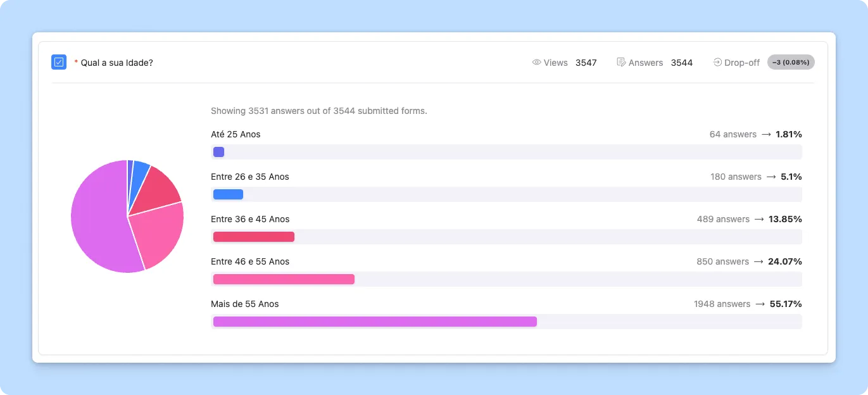Click the arrow beside 1948 answers
Image resolution: width=868 pixels, height=395 pixels.
click(760, 304)
